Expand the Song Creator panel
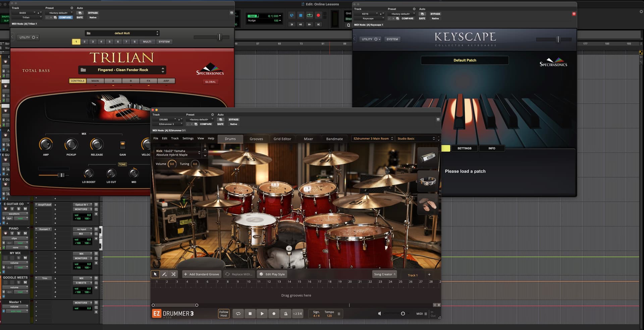Image resolution: width=644 pixels, height=330 pixels. pyautogui.click(x=385, y=274)
